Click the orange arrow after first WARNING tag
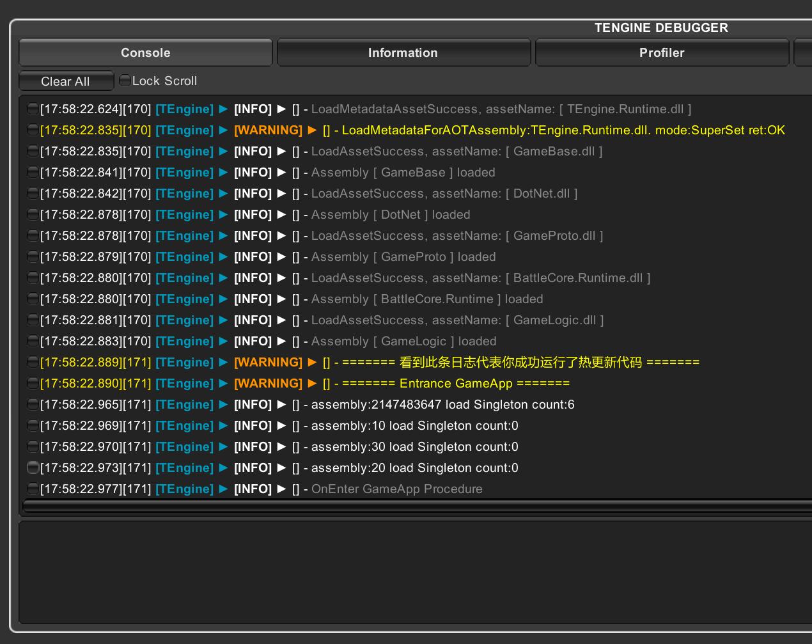The height and width of the screenshot is (644, 812). (312, 130)
